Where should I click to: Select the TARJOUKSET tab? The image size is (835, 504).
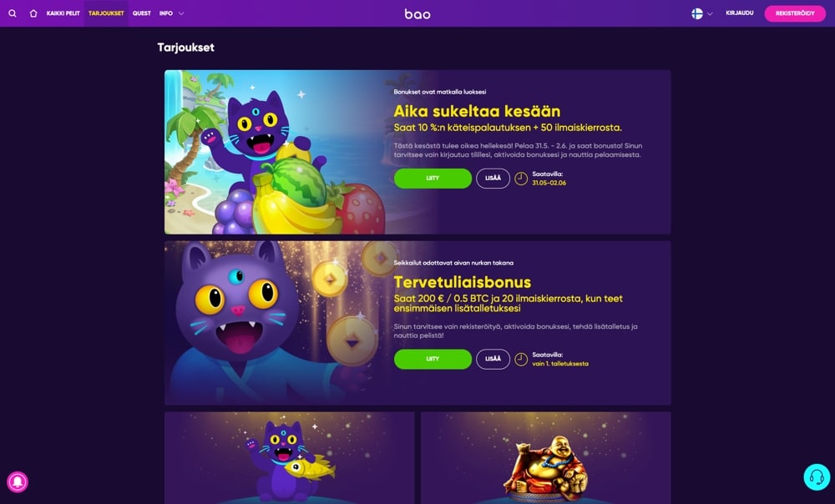coord(106,13)
